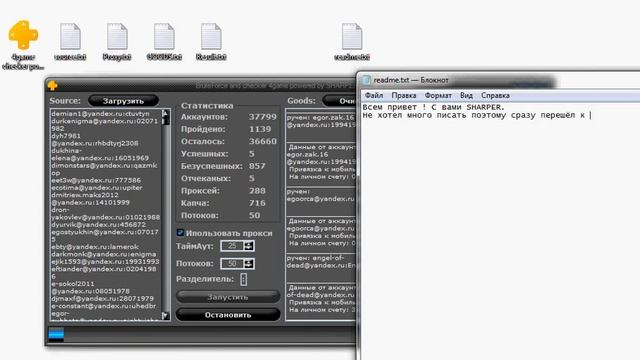Click the Запустить button
Screen dimensions: 640x360
pos(228,297)
